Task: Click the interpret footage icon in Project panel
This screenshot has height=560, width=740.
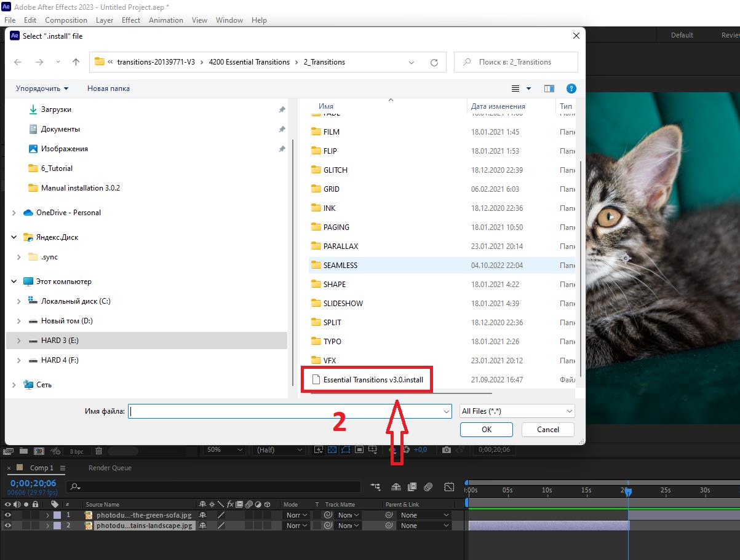Action: 9,451
